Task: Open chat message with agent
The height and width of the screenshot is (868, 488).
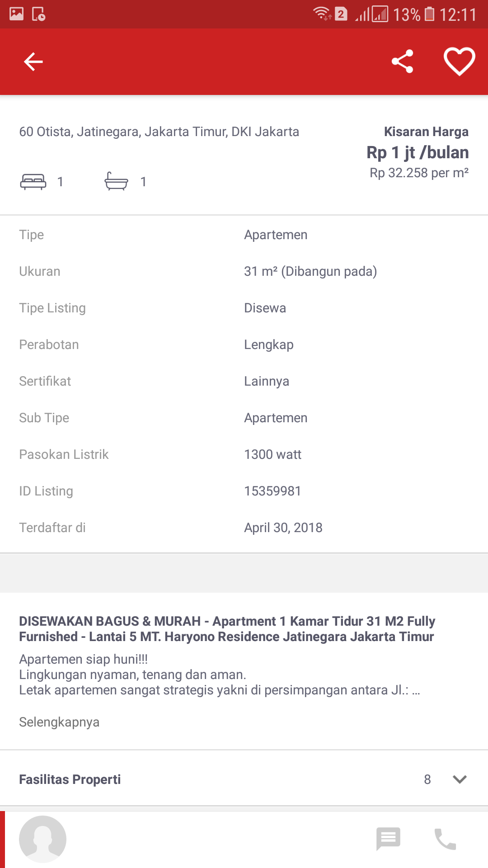Action: 388,839
